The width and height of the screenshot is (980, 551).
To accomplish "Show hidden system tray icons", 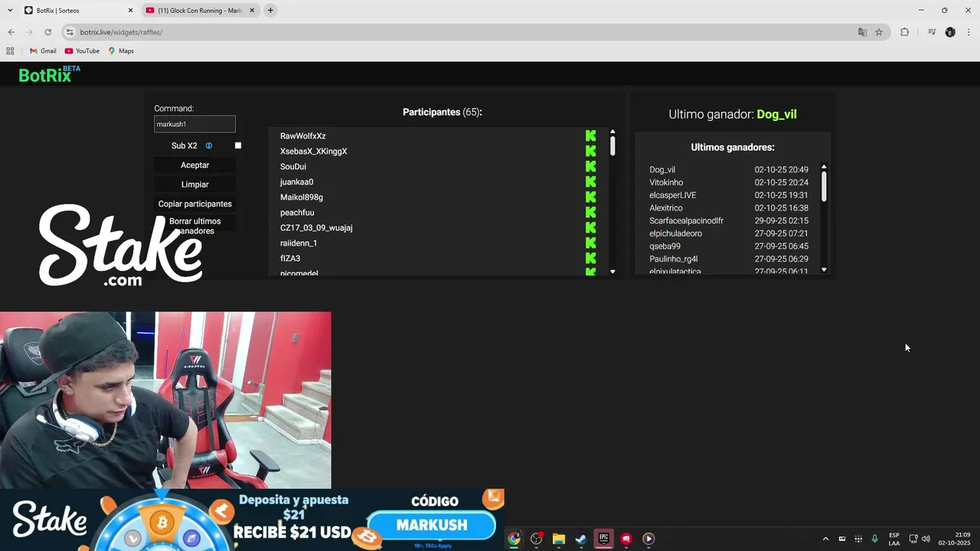I will pyautogui.click(x=825, y=539).
